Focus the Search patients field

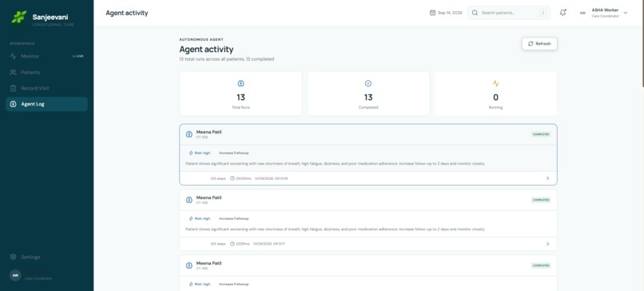pyautogui.click(x=509, y=13)
